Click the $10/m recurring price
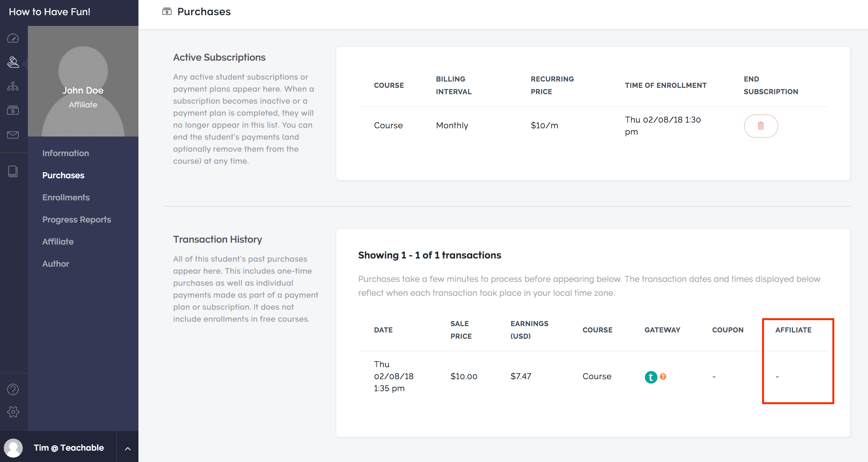 (544, 125)
